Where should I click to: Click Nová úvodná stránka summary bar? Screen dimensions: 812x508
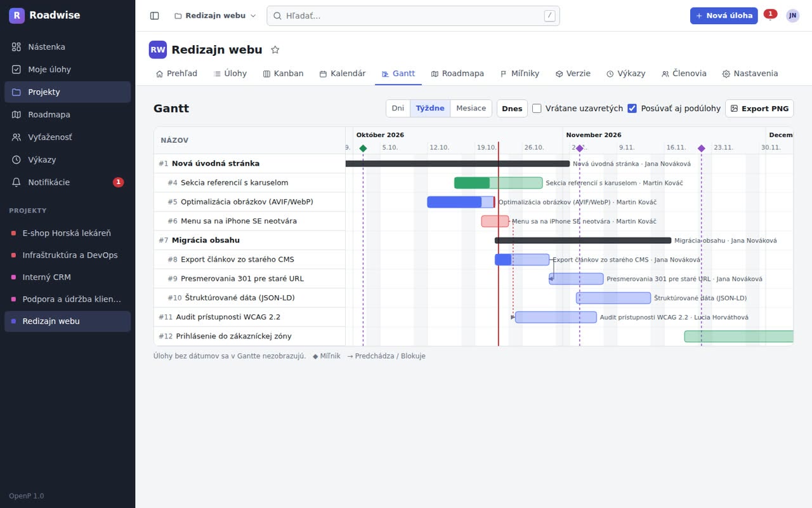[x=457, y=163]
